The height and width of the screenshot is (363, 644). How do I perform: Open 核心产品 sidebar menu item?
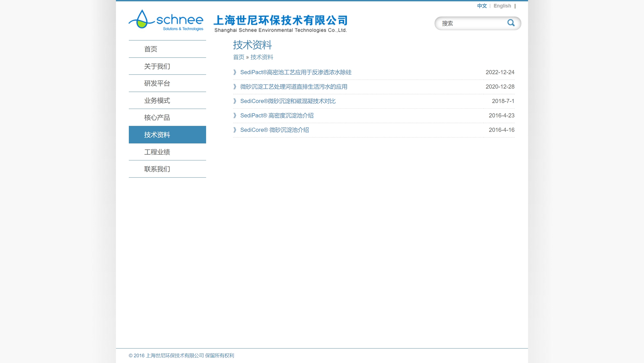point(167,118)
